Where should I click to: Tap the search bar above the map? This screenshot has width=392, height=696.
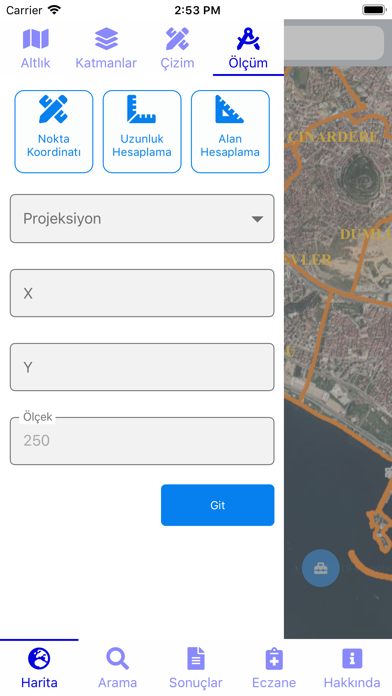click(x=334, y=43)
